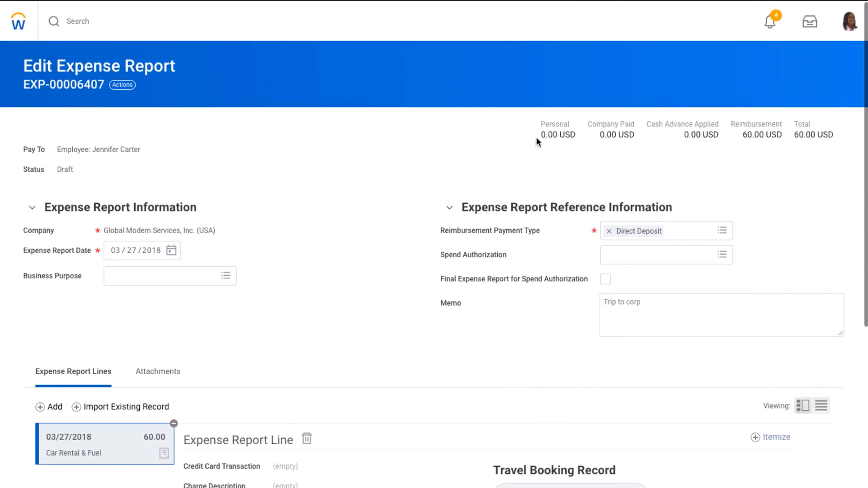The image size is (868, 488).
Task: Remove the Direct Deposit selection
Action: (609, 231)
